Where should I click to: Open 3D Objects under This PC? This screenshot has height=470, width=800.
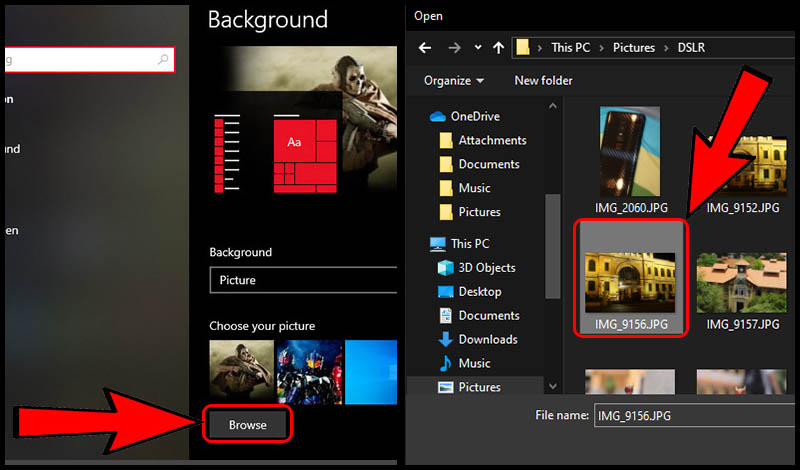click(x=486, y=268)
